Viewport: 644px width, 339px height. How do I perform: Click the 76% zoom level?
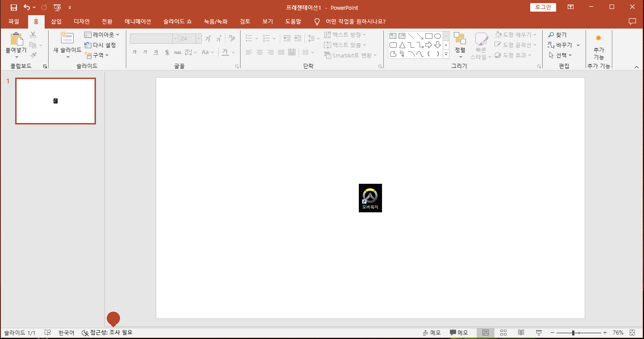pos(618,333)
